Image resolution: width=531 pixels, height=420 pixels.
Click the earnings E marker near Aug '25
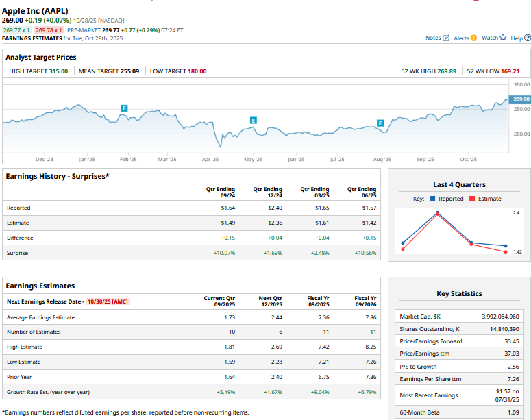380,123
